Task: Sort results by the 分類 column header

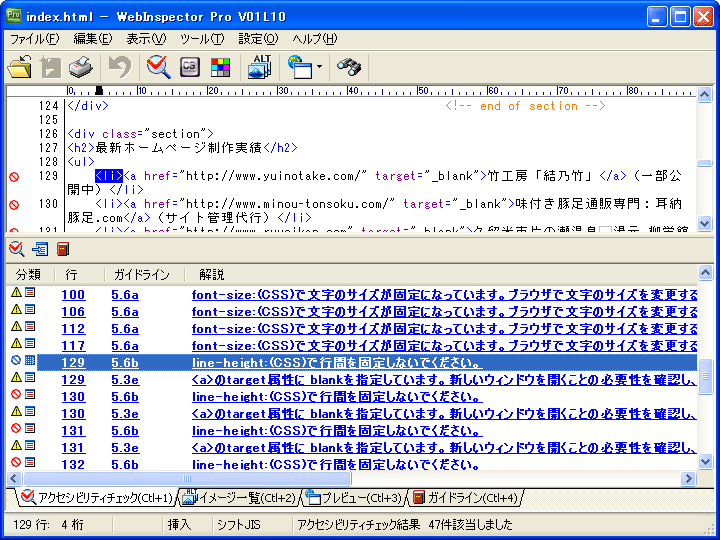Action: (30, 275)
